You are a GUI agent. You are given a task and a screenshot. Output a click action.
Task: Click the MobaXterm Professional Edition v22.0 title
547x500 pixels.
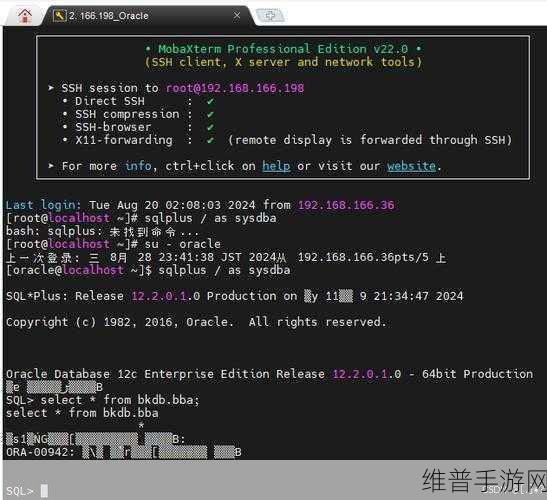tap(283, 49)
